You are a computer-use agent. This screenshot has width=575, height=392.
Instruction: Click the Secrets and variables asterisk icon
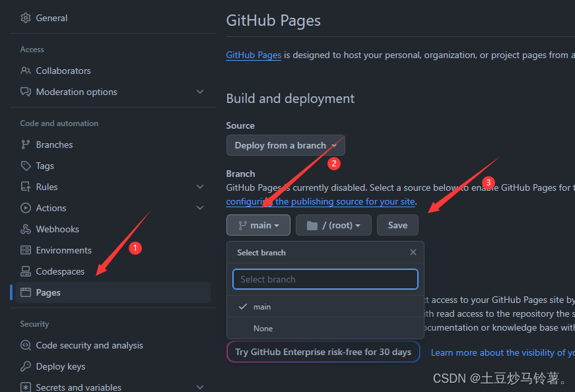coord(26,387)
